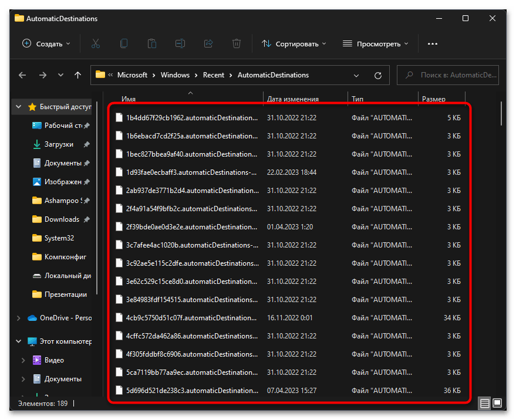Sort by Дата изменения column header
The width and height of the screenshot is (516, 420).
tap(292, 99)
